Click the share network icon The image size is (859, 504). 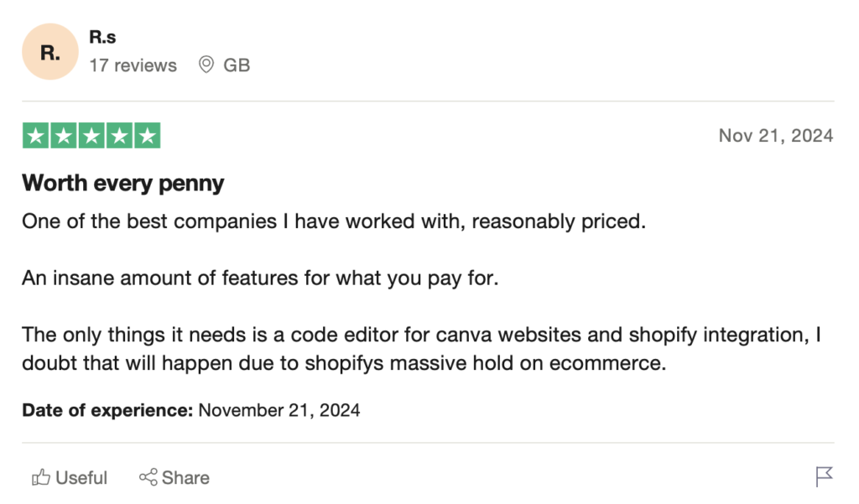click(x=148, y=478)
